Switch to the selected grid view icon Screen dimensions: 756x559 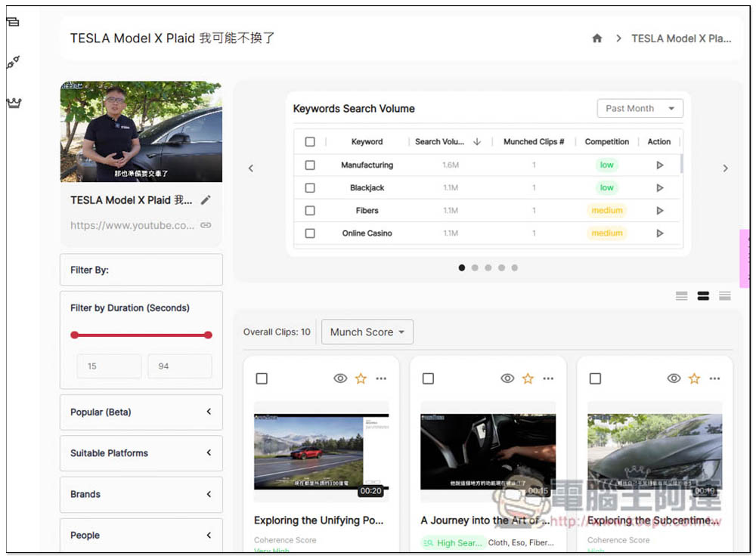[x=703, y=296]
